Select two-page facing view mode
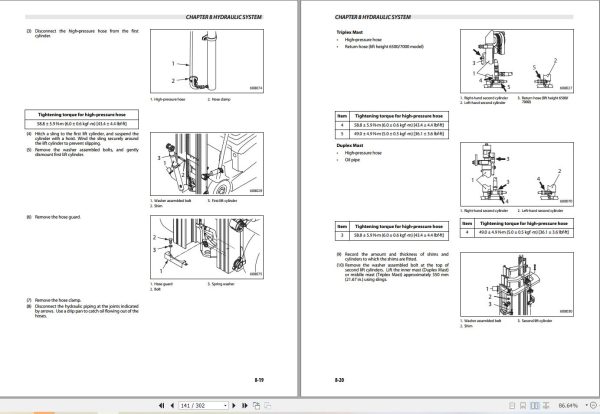 [x=535, y=405]
